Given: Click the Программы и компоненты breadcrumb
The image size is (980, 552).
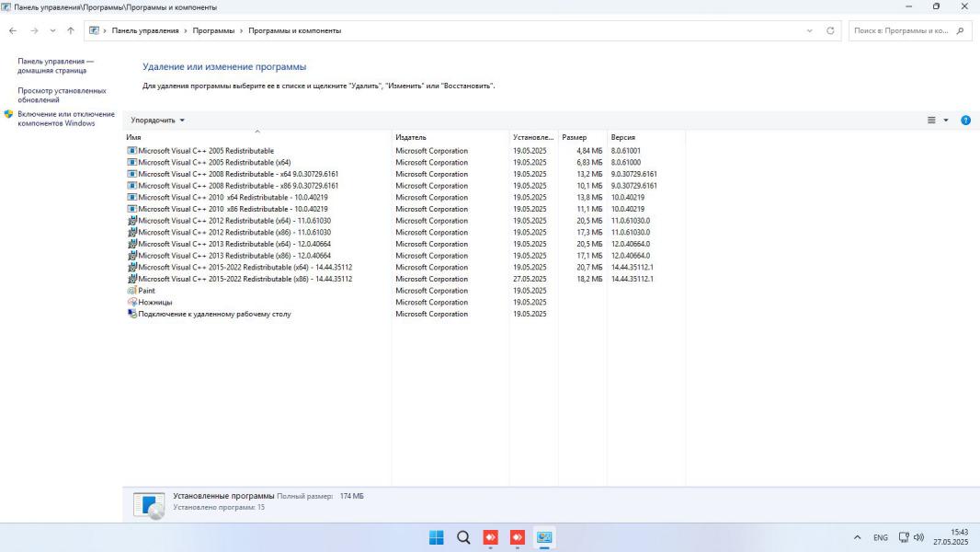Looking at the screenshot, I should pyautogui.click(x=294, y=30).
